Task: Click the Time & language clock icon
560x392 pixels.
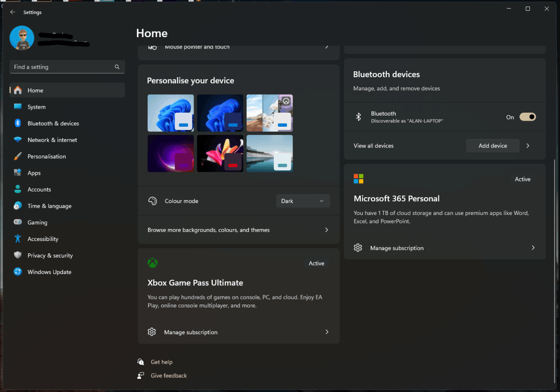Action: [x=17, y=206]
